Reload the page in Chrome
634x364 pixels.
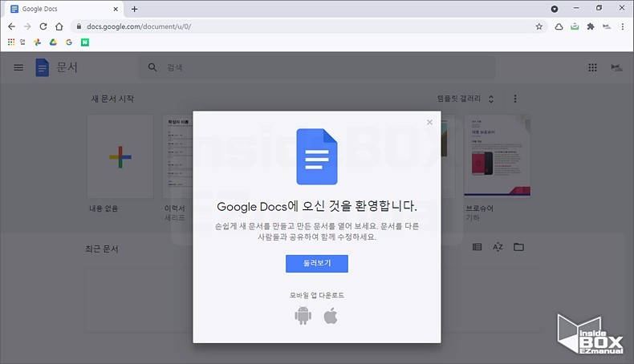43,26
